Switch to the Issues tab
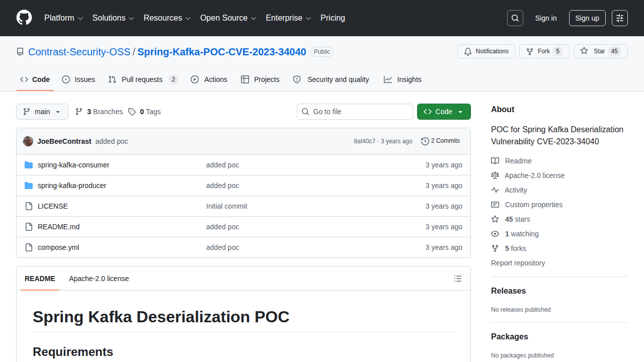Image resolution: width=644 pixels, height=362 pixels. tap(78, 79)
